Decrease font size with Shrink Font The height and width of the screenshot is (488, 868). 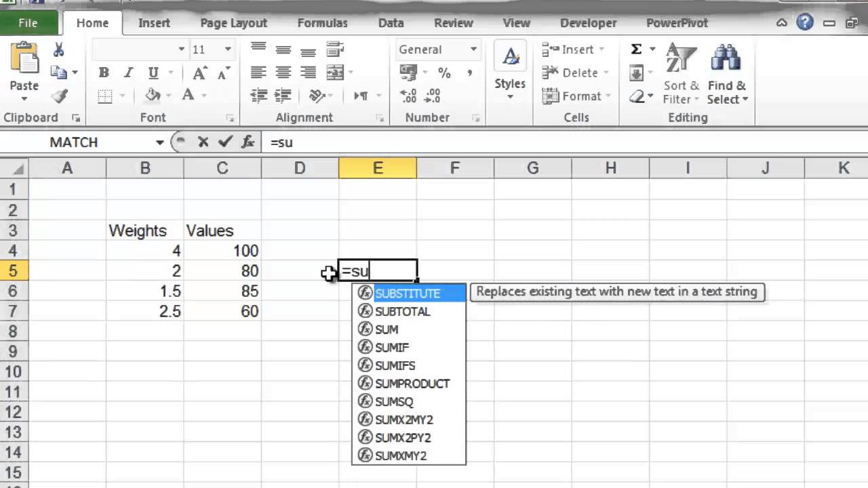pos(223,73)
